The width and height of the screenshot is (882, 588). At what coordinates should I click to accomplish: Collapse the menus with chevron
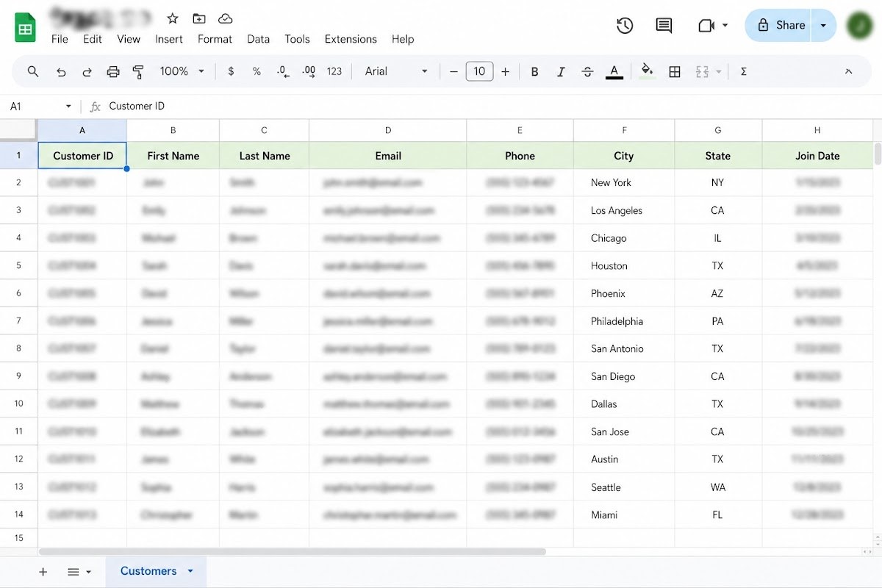848,71
